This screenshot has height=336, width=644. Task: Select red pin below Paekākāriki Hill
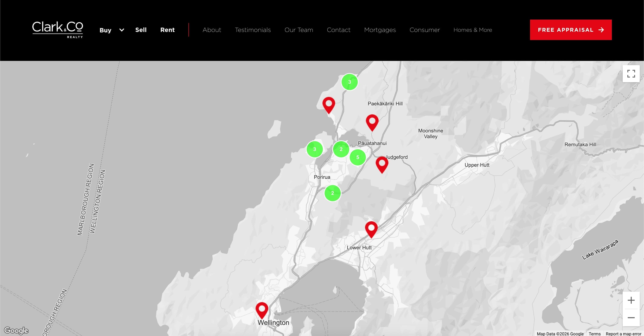372,122
